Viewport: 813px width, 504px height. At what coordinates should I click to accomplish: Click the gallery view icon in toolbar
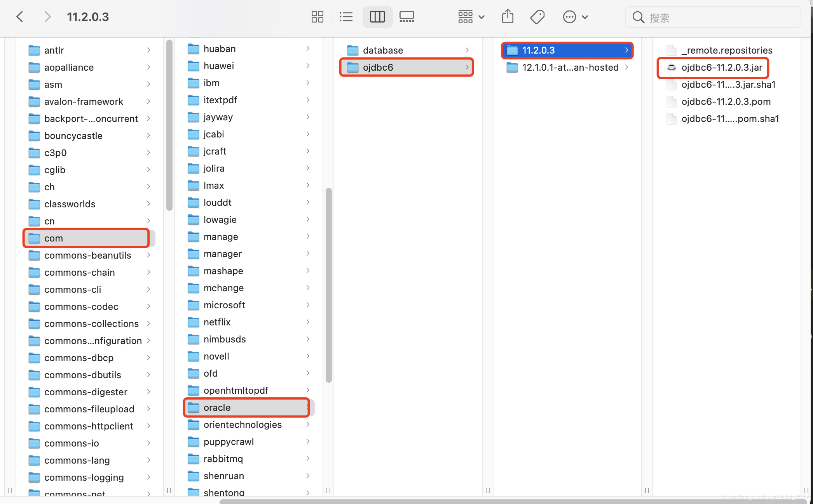click(x=407, y=17)
